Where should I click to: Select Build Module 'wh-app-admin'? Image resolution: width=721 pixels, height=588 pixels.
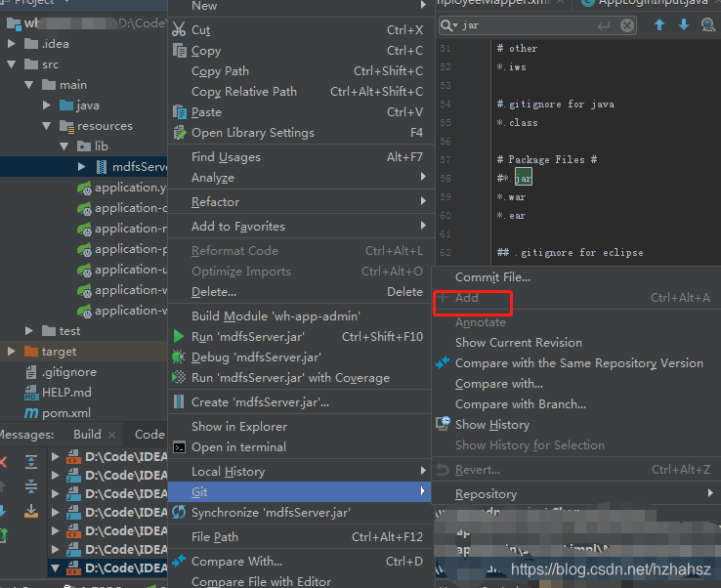pos(301,315)
